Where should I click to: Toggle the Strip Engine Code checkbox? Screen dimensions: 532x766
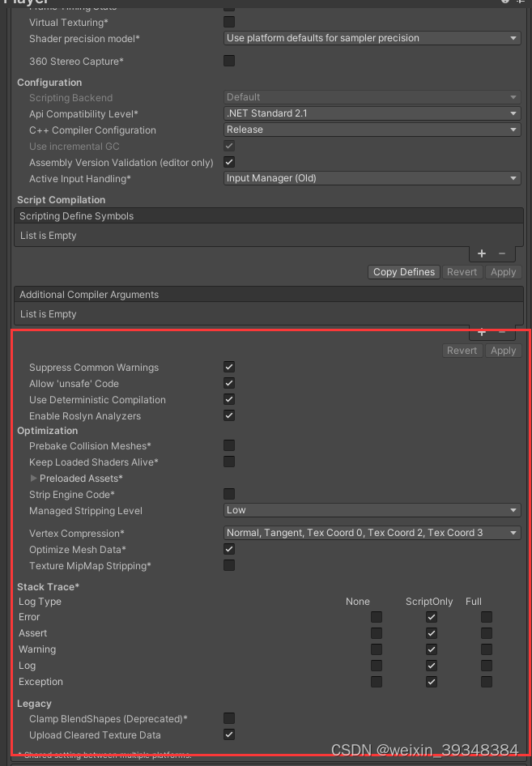click(x=228, y=494)
